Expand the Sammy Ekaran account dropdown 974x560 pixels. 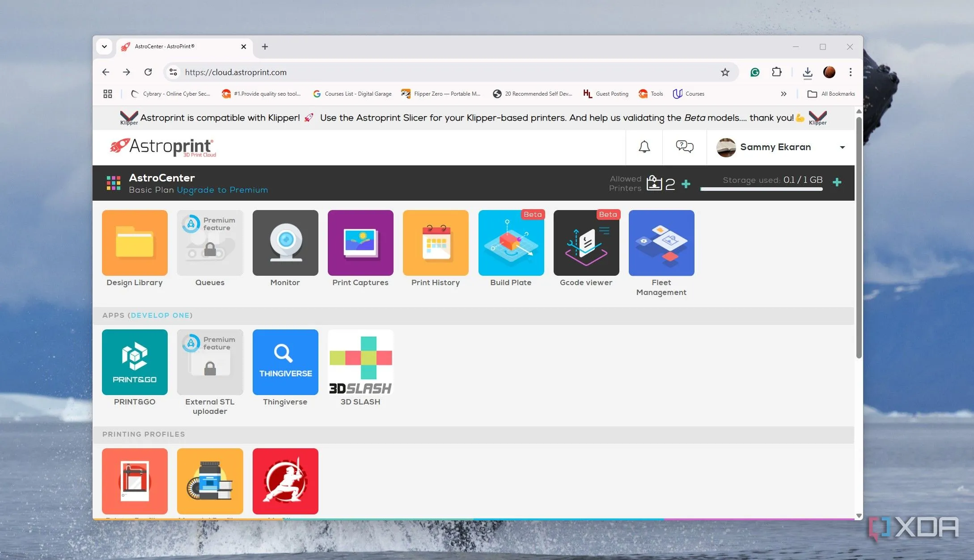click(842, 147)
